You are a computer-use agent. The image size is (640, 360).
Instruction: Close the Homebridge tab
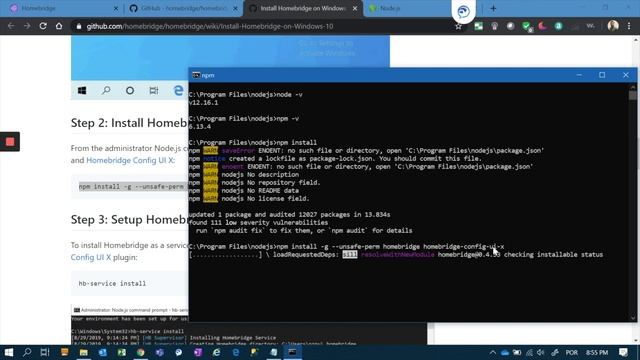(116, 8)
